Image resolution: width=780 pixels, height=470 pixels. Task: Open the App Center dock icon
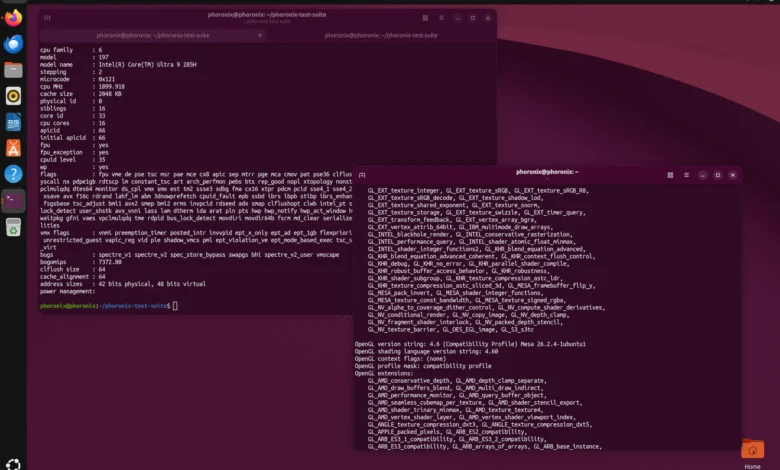point(13,148)
